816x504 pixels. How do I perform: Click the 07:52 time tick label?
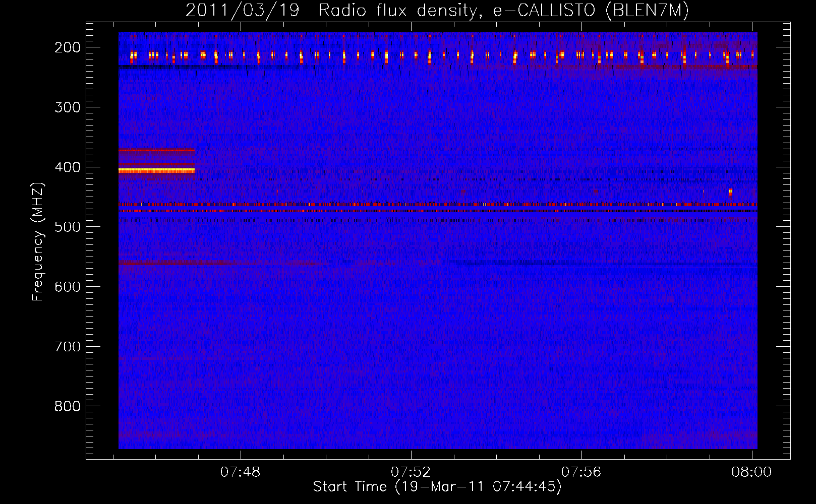pos(411,472)
